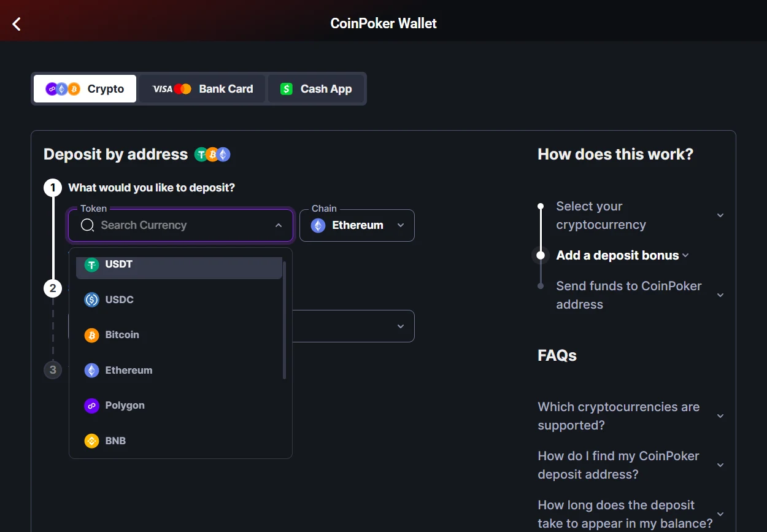Switch to the Bank Card tab
Image resolution: width=767 pixels, height=532 pixels.
point(202,89)
